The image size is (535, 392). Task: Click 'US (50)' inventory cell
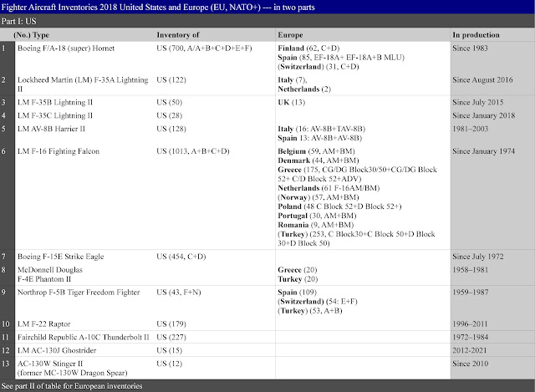coord(169,102)
